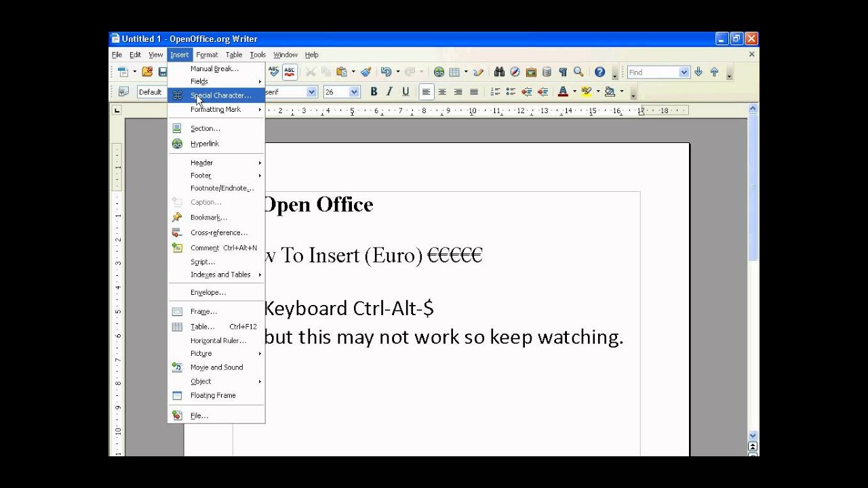The image size is (868, 488).
Task: Open the Background Color dropdown arrow
Action: [x=621, y=91]
